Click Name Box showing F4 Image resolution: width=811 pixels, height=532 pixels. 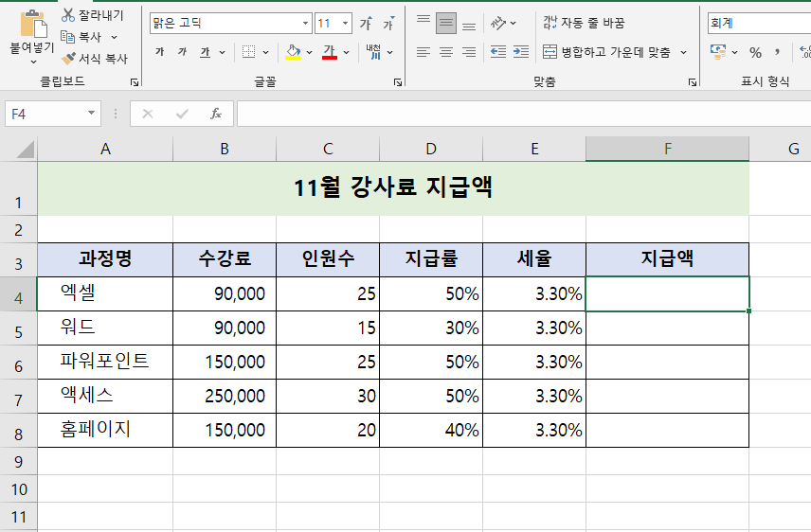[x=45, y=114]
